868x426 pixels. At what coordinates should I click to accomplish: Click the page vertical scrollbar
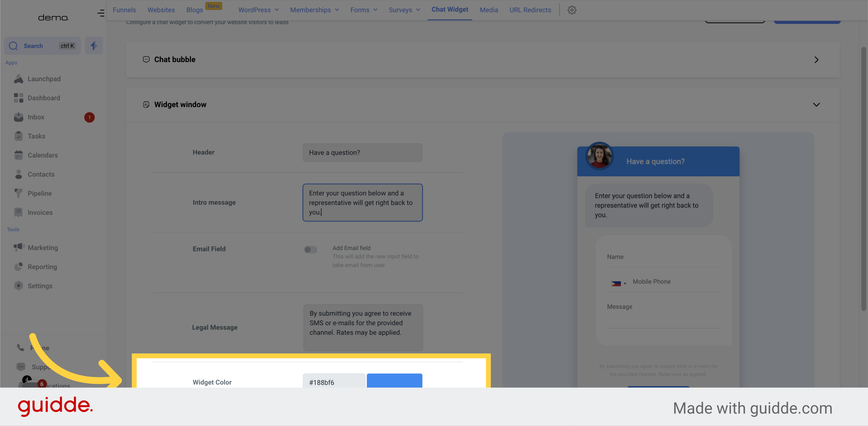pyautogui.click(x=863, y=179)
